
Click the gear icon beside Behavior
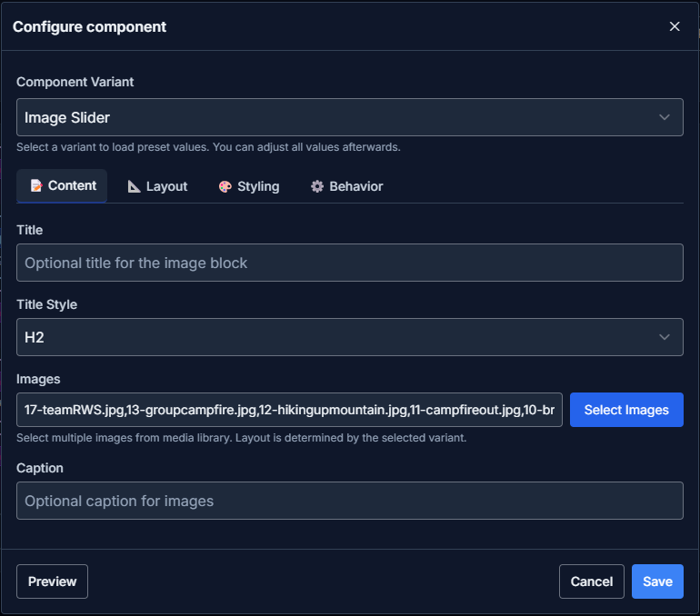pos(317,186)
